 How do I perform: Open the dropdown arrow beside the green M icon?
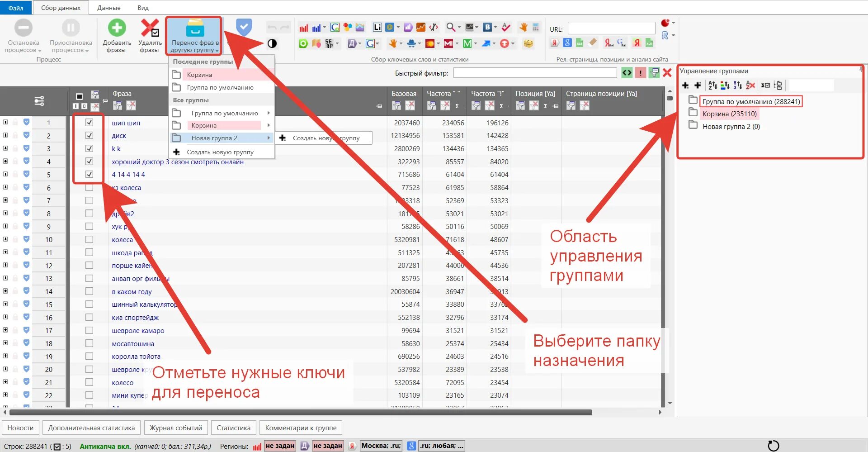coord(476,44)
